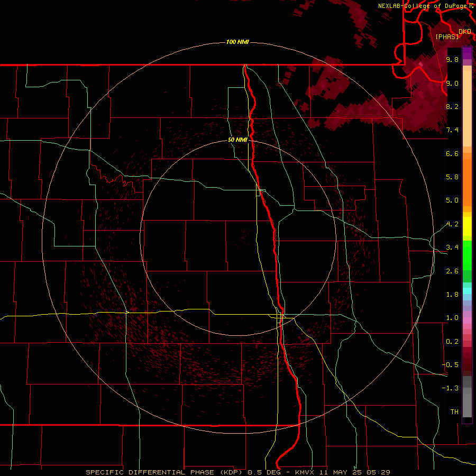This screenshot has height=476, width=476.
Task: Select the 2.6 value on the scale
Action: click(x=452, y=271)
